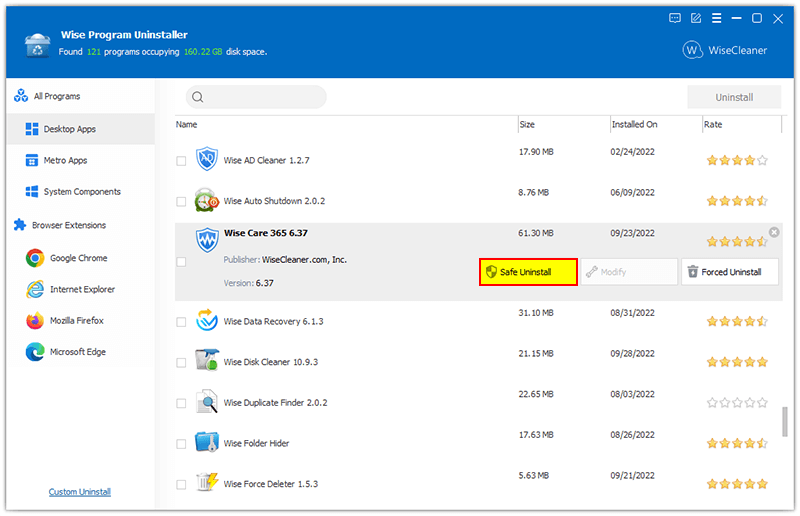
Task: Tick the Wise Data Recovery 6.1.3 checkbox
Action: coord(181,322)
